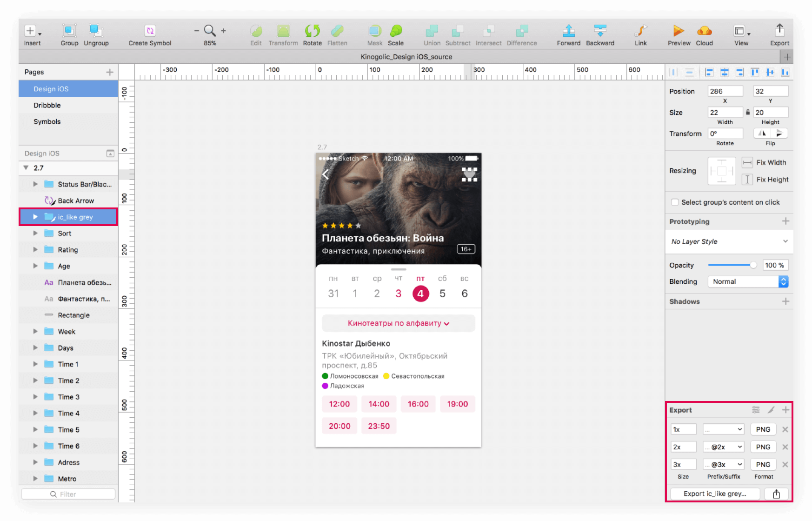Expand the Sort layer group
812x521 pixels.
pyautogui.click(x=35, y=234)
